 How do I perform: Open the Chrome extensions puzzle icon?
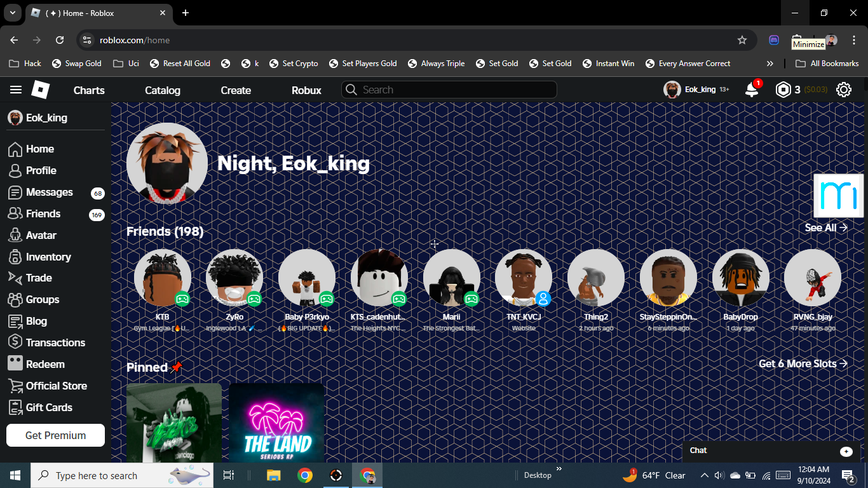[x=797, y=39]
